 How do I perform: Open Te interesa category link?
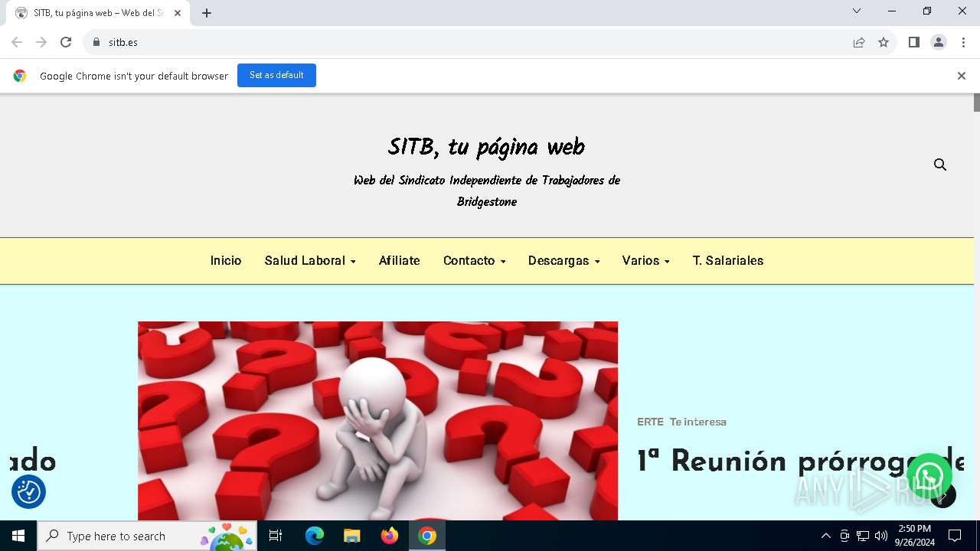[698, 422]
